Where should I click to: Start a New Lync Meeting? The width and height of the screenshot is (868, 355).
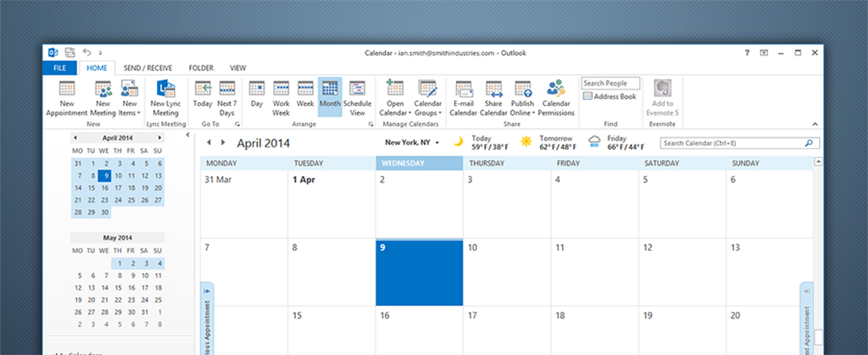165,98
